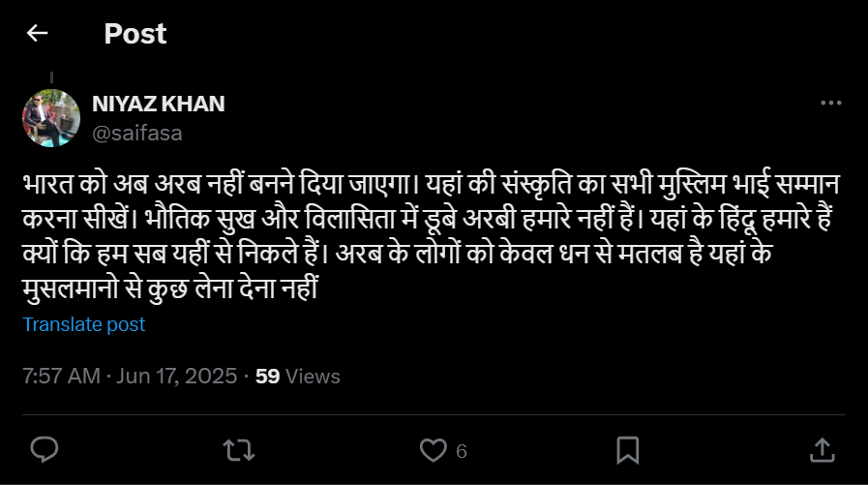Toggle the Bookmark icon on this post
The width and height of the screenshot is (868, 485).
pyautogui.click(x=627, y=449)
